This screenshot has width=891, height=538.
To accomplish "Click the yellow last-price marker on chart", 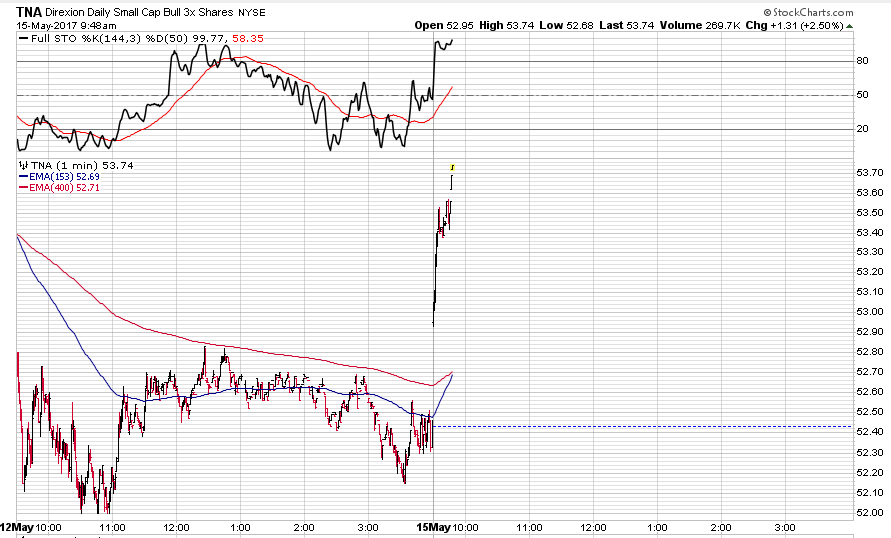I will click(x=452, y=168).
